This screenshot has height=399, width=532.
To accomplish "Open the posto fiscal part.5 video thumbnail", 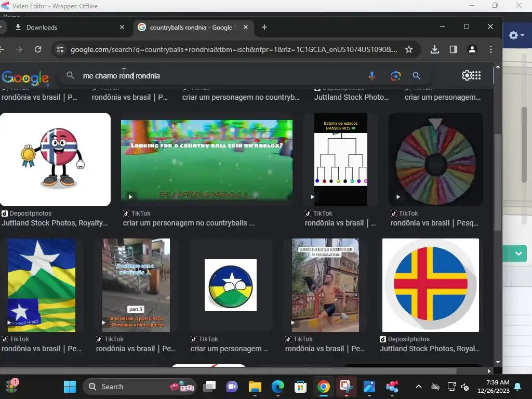I will (136, 285).
